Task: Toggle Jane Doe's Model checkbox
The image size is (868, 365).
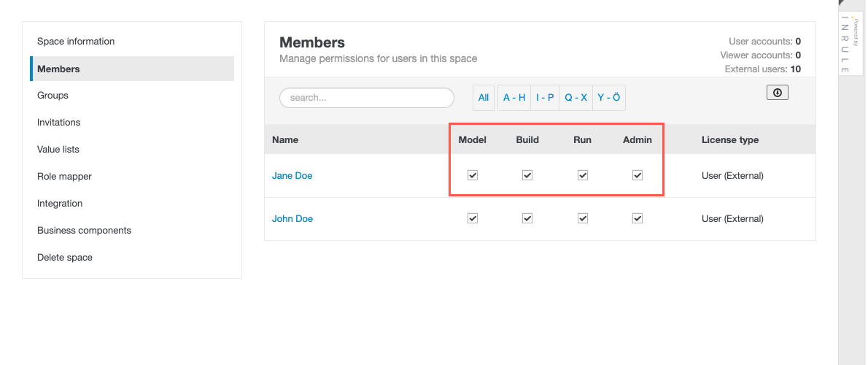Action: pos(473,175)
